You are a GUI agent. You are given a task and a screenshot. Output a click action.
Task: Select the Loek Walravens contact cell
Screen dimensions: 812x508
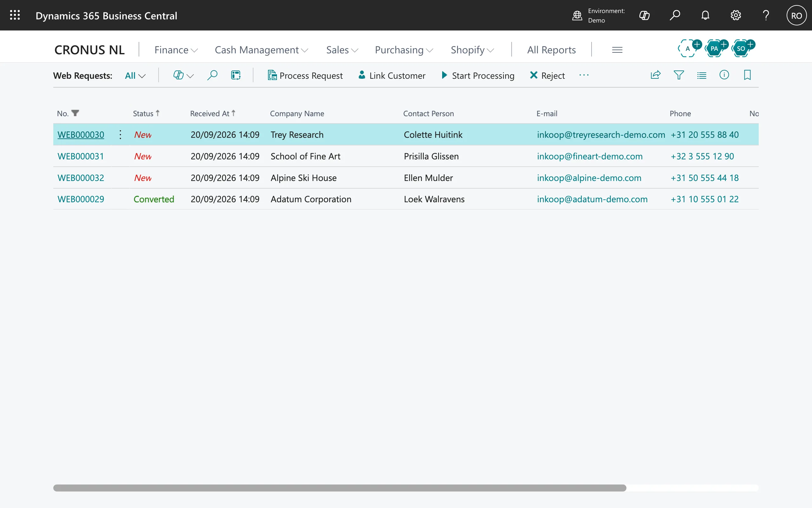click(x=434, y=199)
